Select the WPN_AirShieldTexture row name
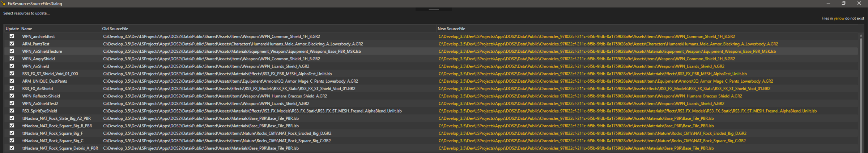The width and height of the screenshot is (868, 153). point(42,51)
